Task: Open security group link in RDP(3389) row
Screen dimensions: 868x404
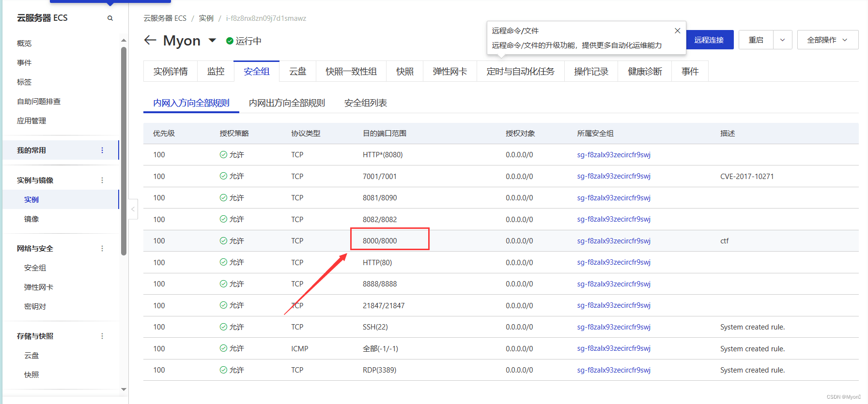Action: [614, 370]
